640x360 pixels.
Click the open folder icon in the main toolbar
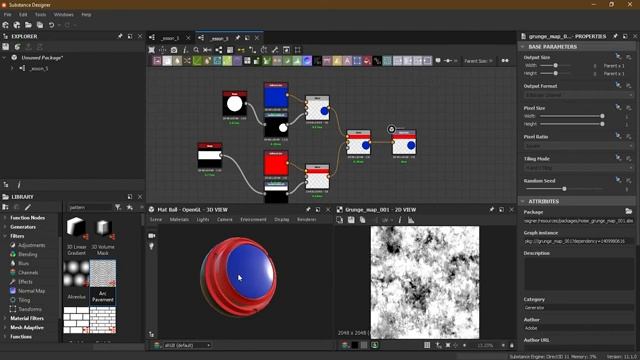(x=28, y=25)
